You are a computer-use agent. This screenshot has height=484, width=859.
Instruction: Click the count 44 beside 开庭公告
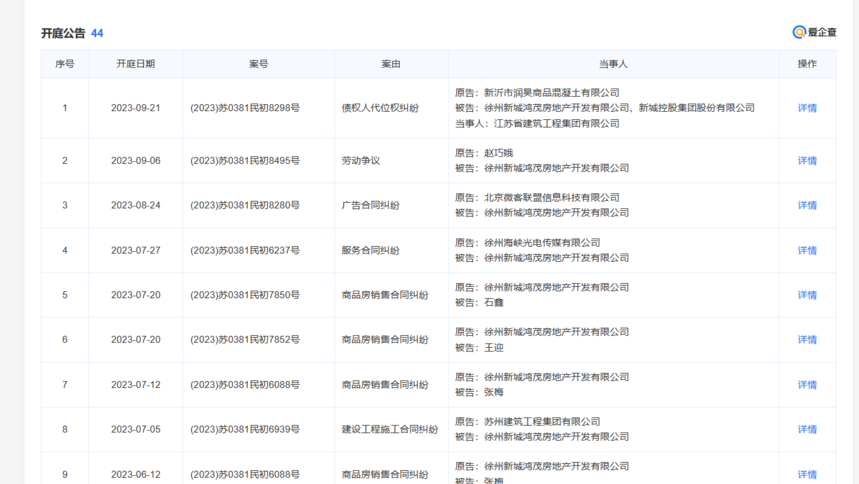pyautogui.click(x=97, y=33)
